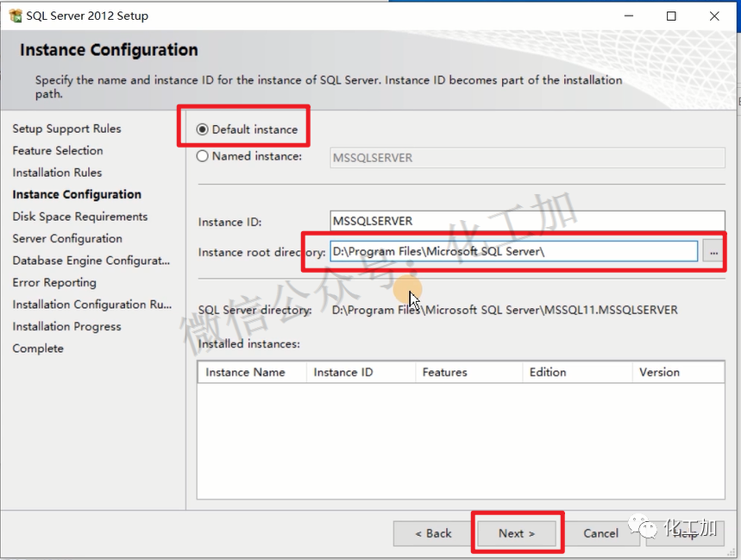The image size is (741, 560).
Task: Click the Instance ID input field
Action: 527,221
